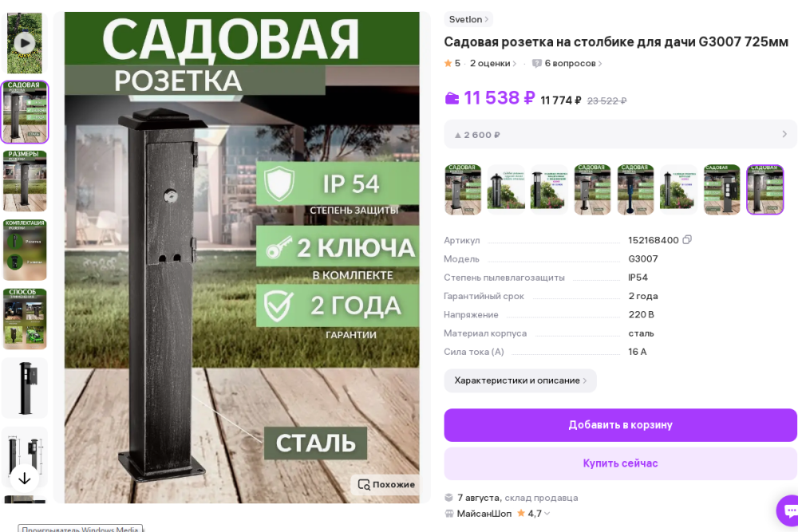Viewport: 798px width, 532px height.
Task: Select the КОМПЛЕКТАЦИЯ thumbnail
Action: pos(25,250)
